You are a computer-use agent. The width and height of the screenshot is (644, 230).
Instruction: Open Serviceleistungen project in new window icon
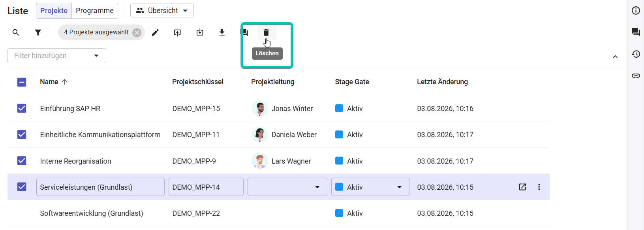522,187
